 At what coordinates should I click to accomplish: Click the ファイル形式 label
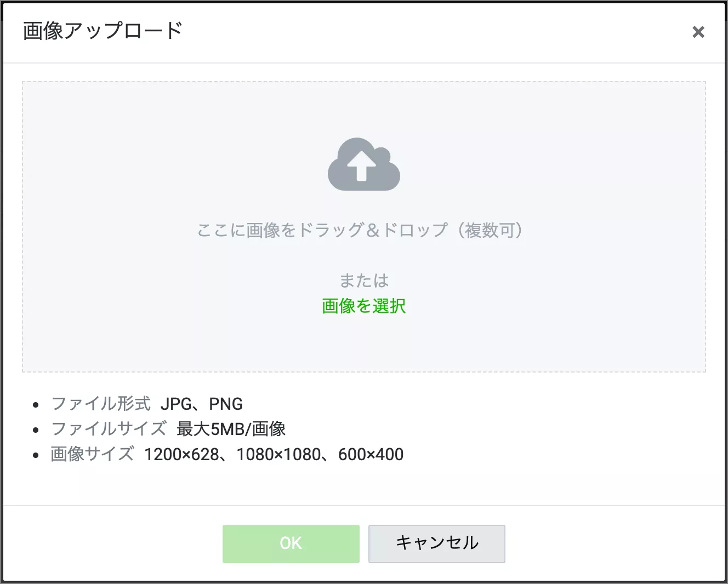click(100, 404)
